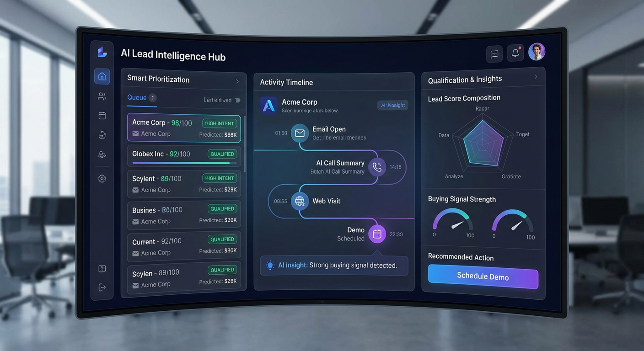Click the Demo Scheduled calendar icon

click(377, 234)
